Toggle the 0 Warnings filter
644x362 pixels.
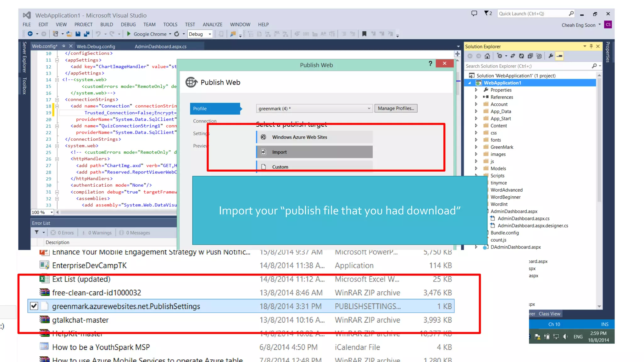[97, 233]
